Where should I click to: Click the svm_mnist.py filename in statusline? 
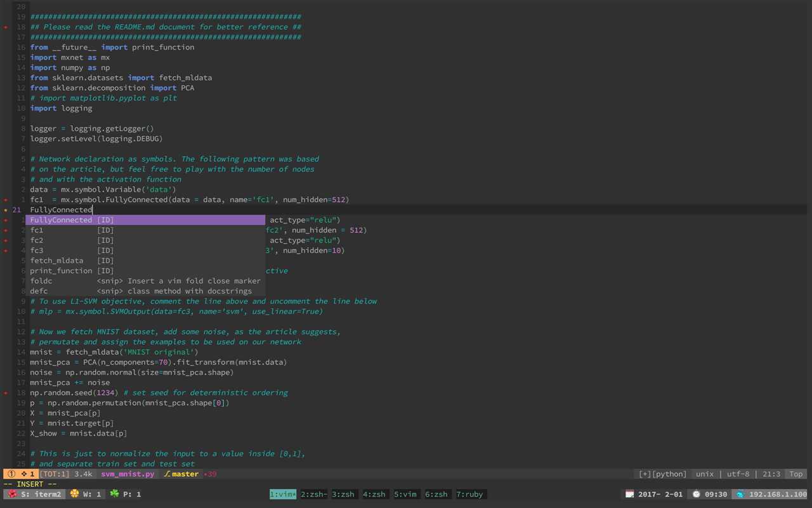point(128,474)
